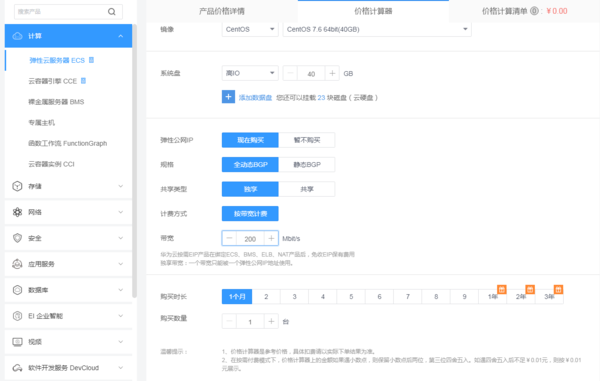Viewport: 600px width, 381px height.
Task: Increase system disk size with plus
Action: 332,73
